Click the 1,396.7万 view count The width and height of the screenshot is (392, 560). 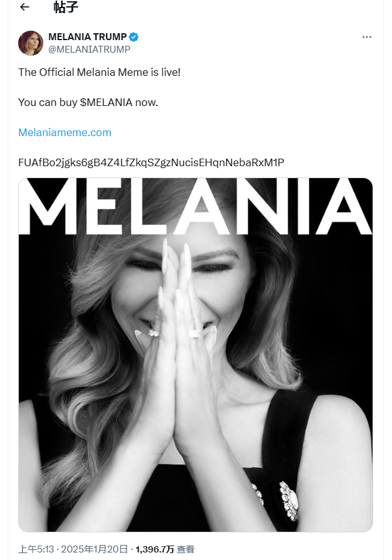[154, 549]
